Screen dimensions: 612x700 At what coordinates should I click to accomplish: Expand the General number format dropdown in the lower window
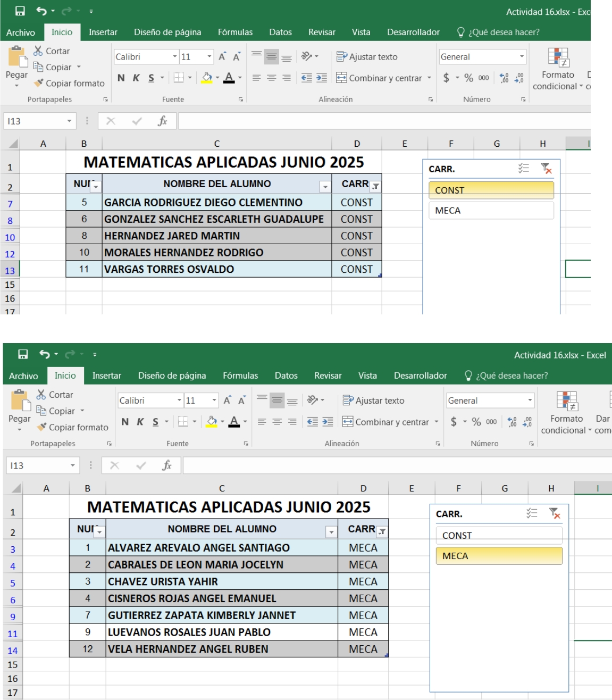pyautogui.click(x=530, y=401)
